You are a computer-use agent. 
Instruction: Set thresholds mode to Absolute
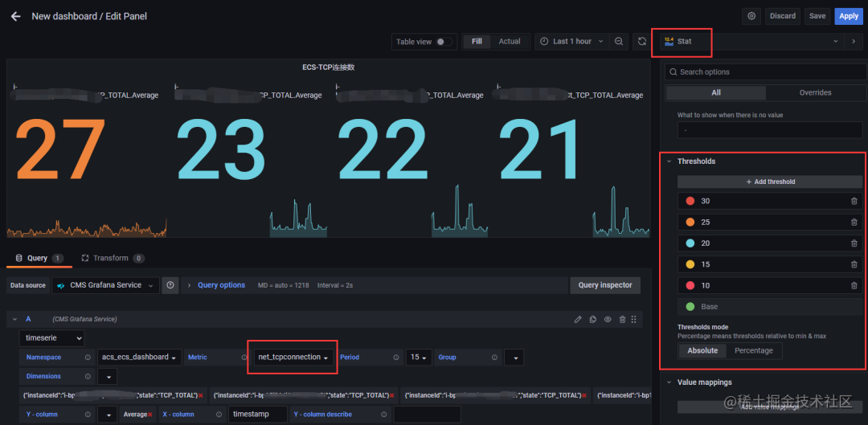702,351
